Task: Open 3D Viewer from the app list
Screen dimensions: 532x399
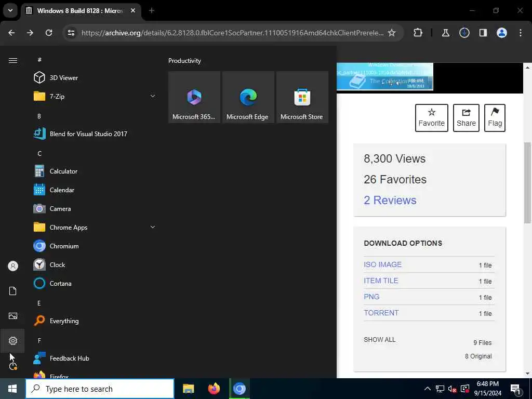Action: pyautogui.click(x=94, y=78)
